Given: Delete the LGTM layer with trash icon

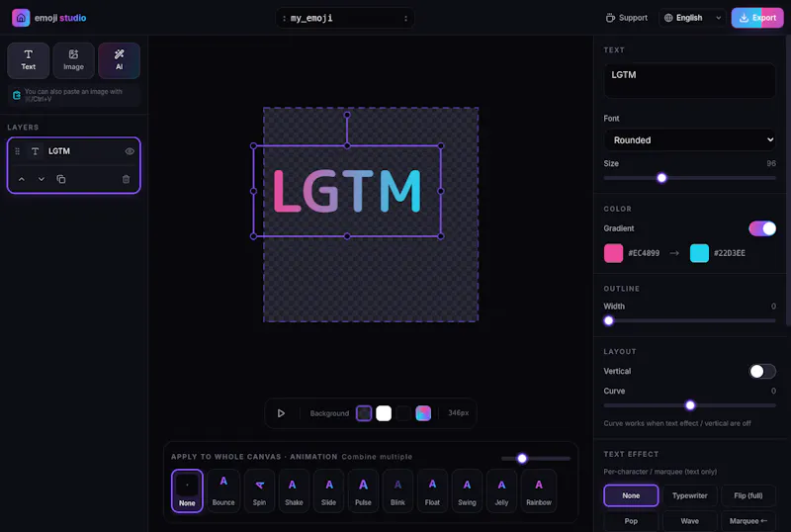Looking at the screenshot, I should point(127,179).
